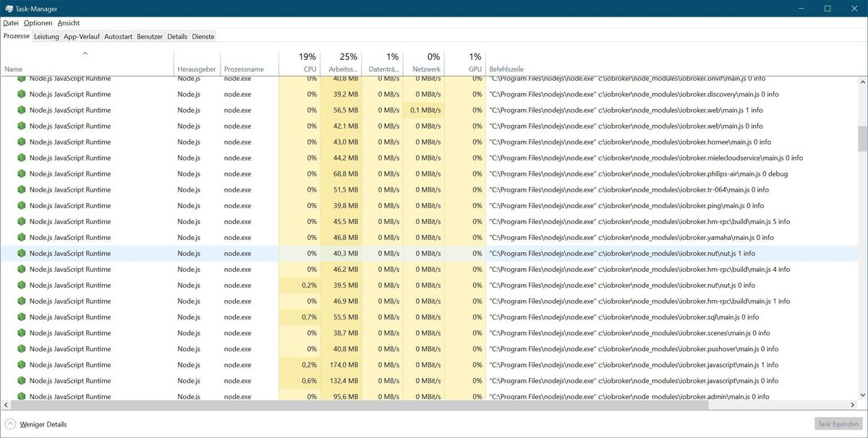This screenshot has width=868, height=438.
Task: Click the 0,1 MBit/s network value
Action: (425, 110)
